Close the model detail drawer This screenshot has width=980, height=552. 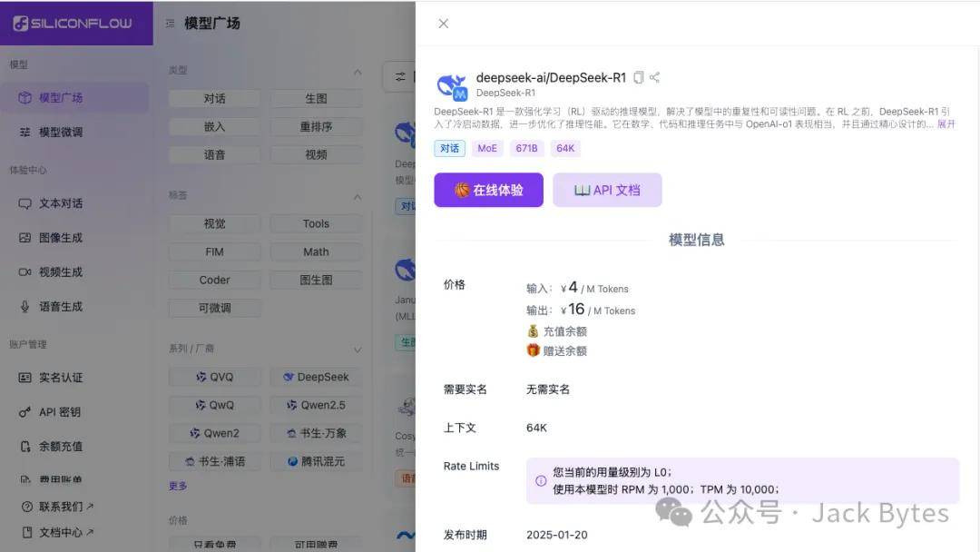[443, 24]
